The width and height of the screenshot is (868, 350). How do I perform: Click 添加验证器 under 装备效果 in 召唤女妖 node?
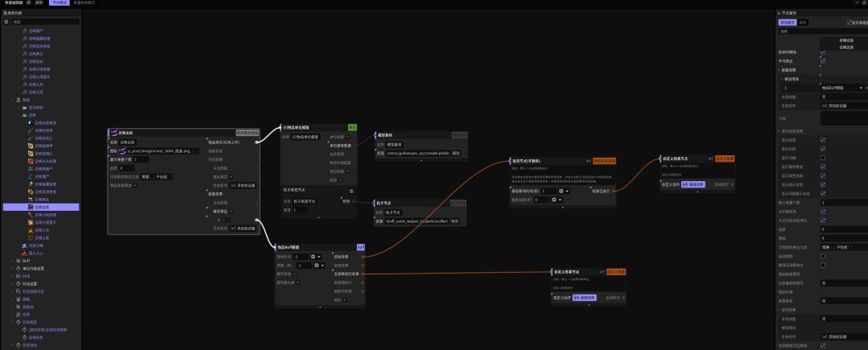coord(243,229)
